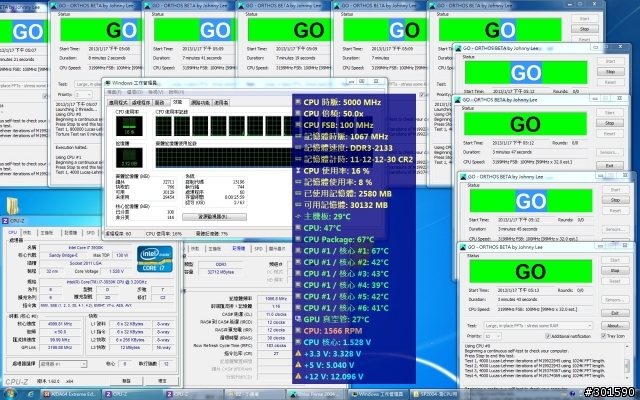The image size is (640, 400).
Task: Switch to 網路功能 tab in Task Manager
Action: click(200, 102)
